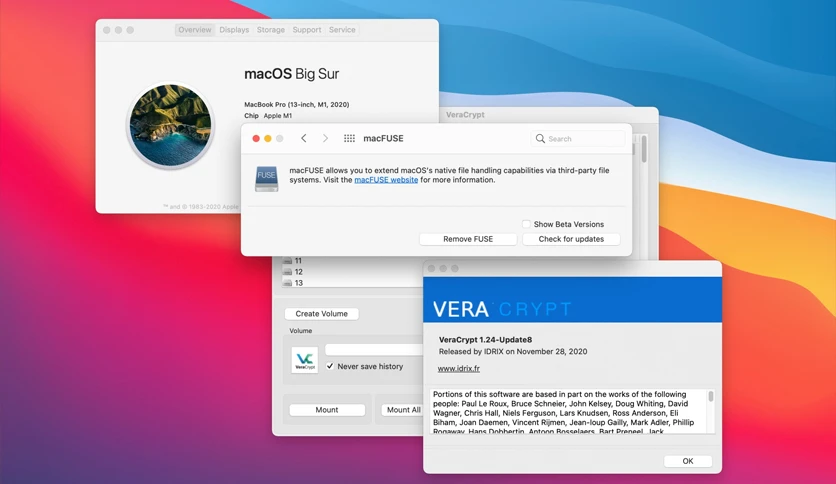836x484 pixels.
Task: Click the 'VeraCrypt 1.24-Update8' version text
Action: tap(485, 340)
